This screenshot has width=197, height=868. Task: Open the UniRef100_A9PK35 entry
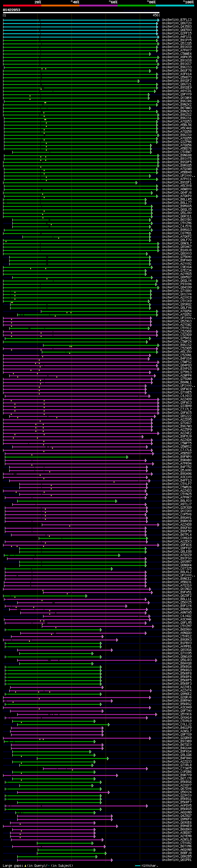(177, 57)
